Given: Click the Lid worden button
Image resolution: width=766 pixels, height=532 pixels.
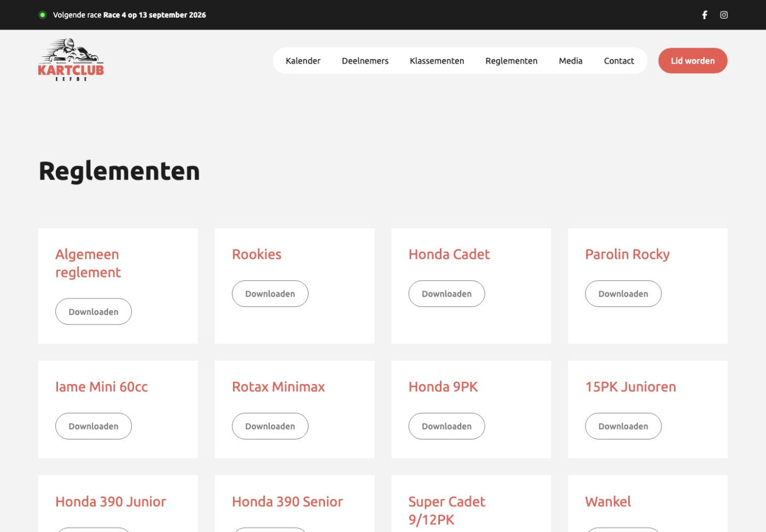Looking at the screenshot, I should [693, 61].
